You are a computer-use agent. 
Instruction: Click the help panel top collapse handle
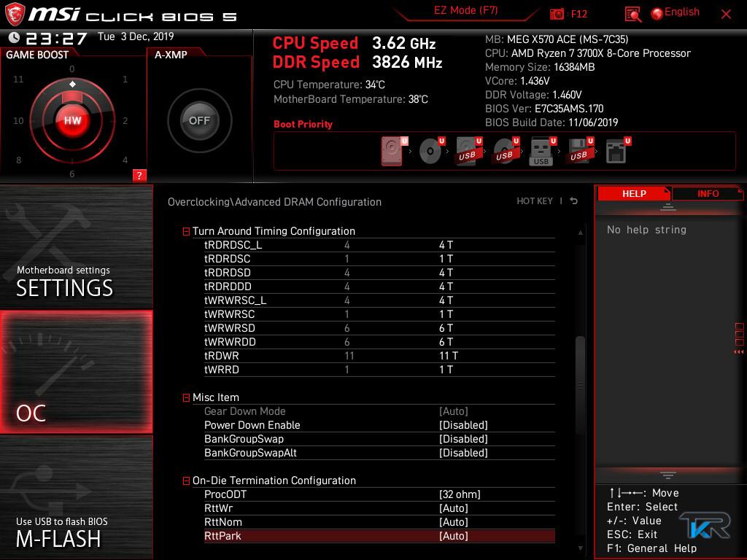[x=667, y=207]
